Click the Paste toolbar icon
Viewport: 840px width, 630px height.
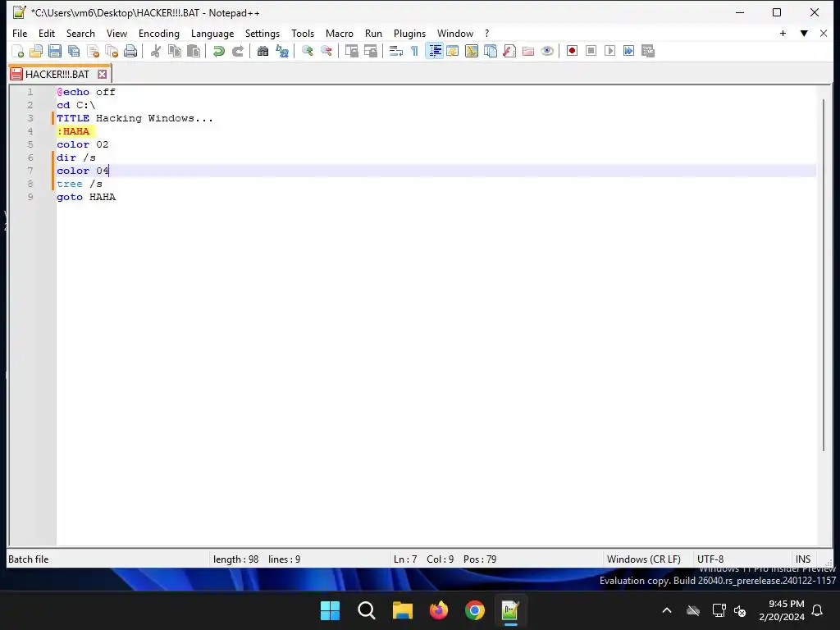click(x=194, y=51)
